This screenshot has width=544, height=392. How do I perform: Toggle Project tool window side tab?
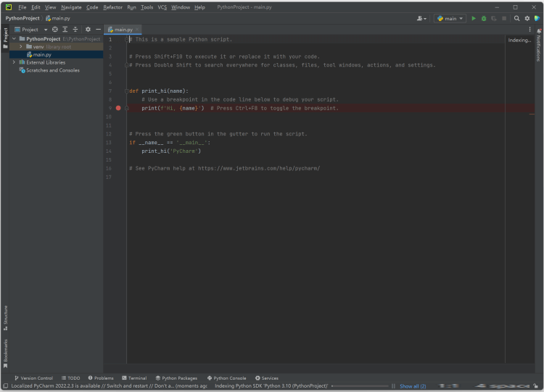click(x=5, y=38)
